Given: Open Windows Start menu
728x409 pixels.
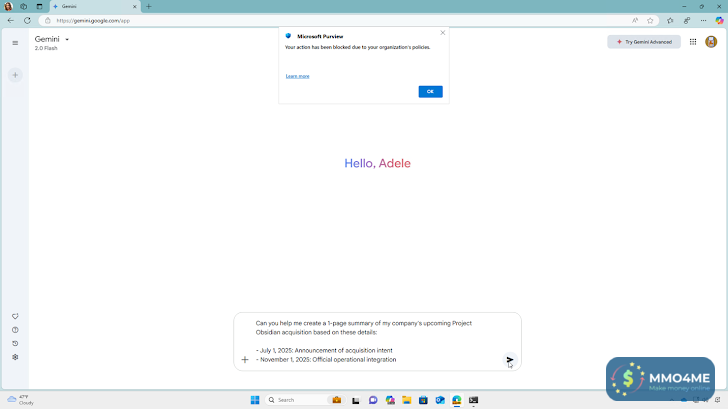Looking at the screenshot, I should 255,400.
